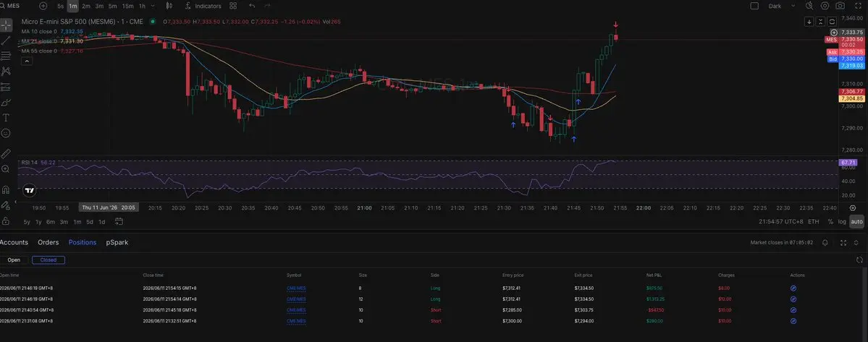Viewport: 868px width, 342px height.
Task: Switch to the 2m timeframe
Action: pos(86,6)
